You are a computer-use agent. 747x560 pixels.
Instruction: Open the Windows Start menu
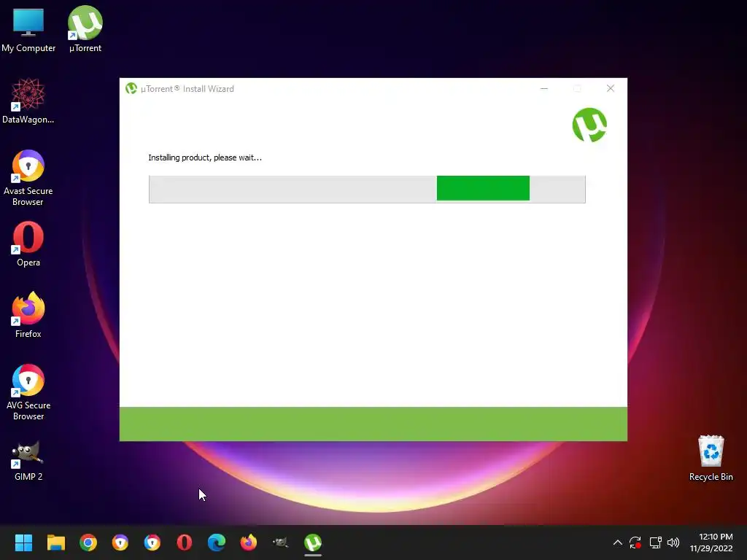(x=23, y=542)
